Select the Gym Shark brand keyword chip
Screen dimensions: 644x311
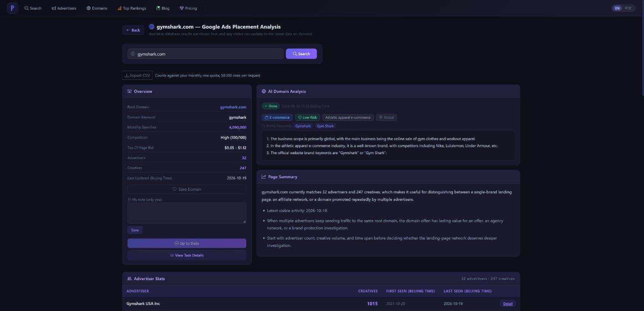click(x=325, y=126)
